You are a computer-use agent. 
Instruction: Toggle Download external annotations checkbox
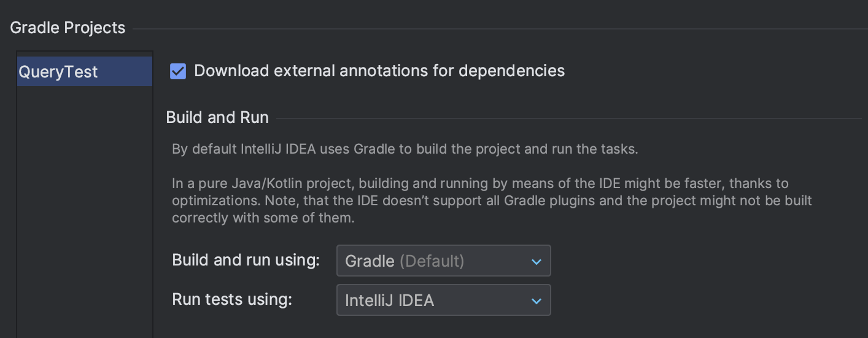pos(178,71)
